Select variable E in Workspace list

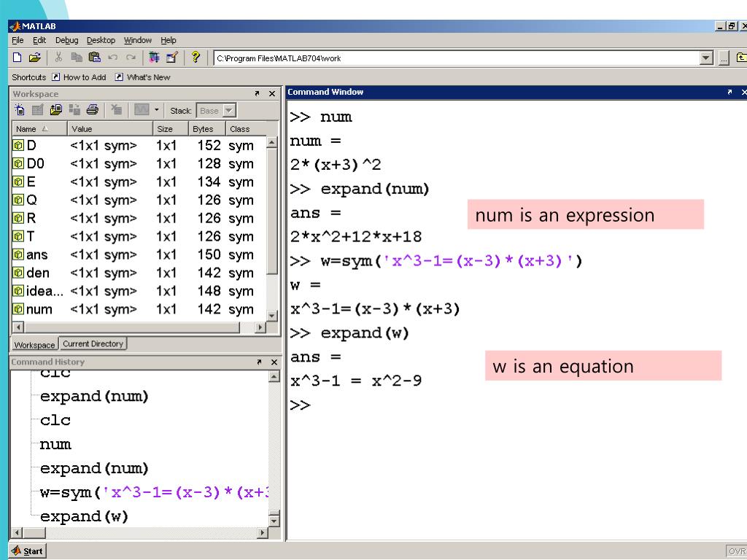point(139,182)
